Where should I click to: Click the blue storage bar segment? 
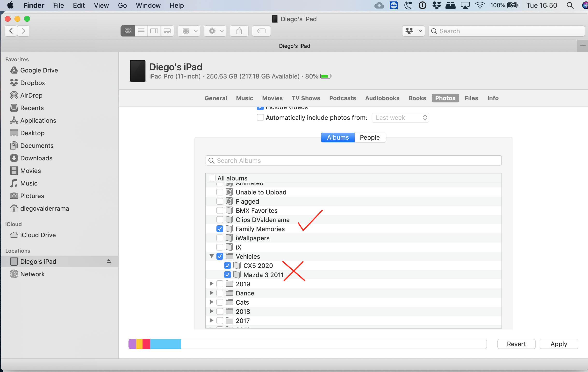(165, 344)
